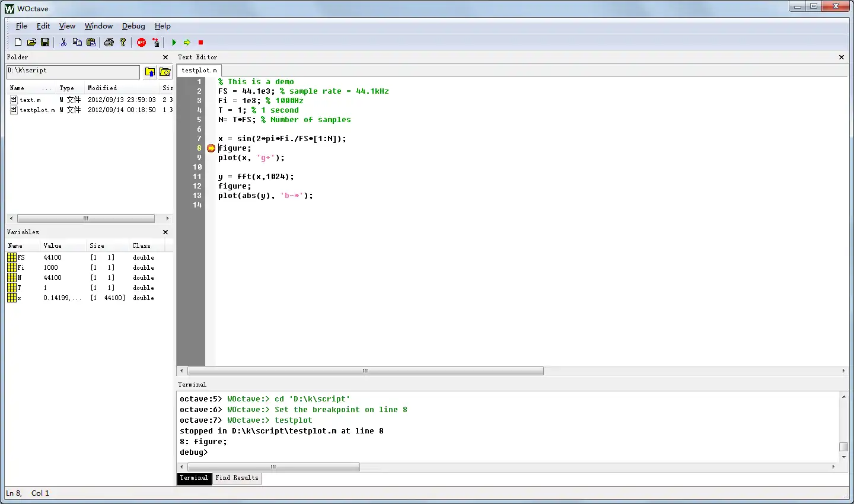Click terminal vertical scrollbar down arrow

coord(844,457)
